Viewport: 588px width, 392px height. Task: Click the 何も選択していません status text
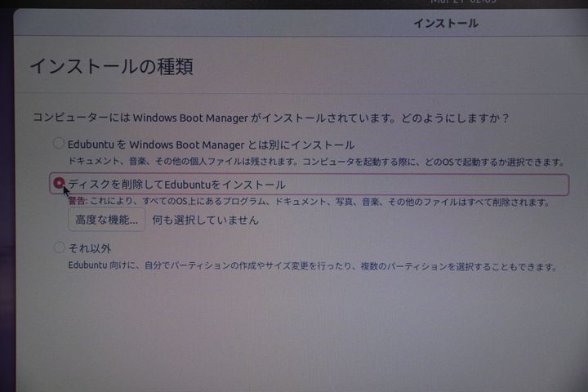point(206,220)
